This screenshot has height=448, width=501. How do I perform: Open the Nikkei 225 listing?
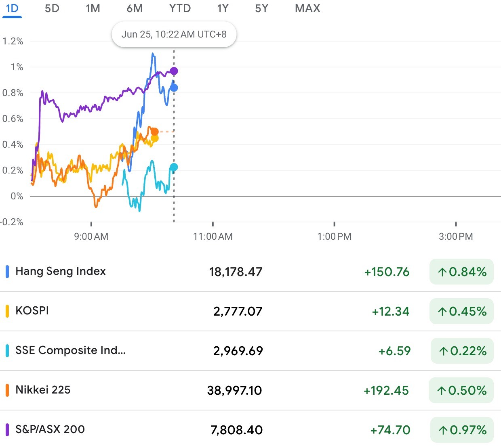point(43,390)
